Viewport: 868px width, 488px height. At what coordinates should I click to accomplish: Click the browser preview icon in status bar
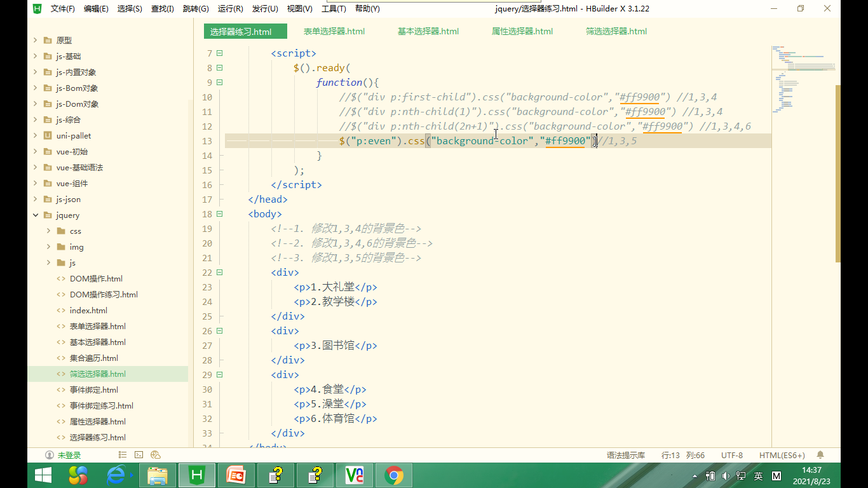pyautogui.click(x=155, y=455)
